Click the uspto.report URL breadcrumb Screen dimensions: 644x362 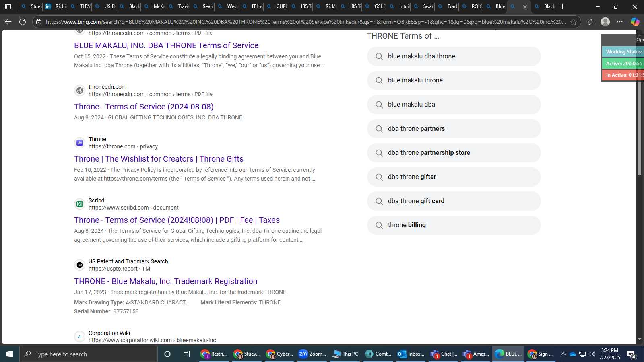(x=119, y=269)
